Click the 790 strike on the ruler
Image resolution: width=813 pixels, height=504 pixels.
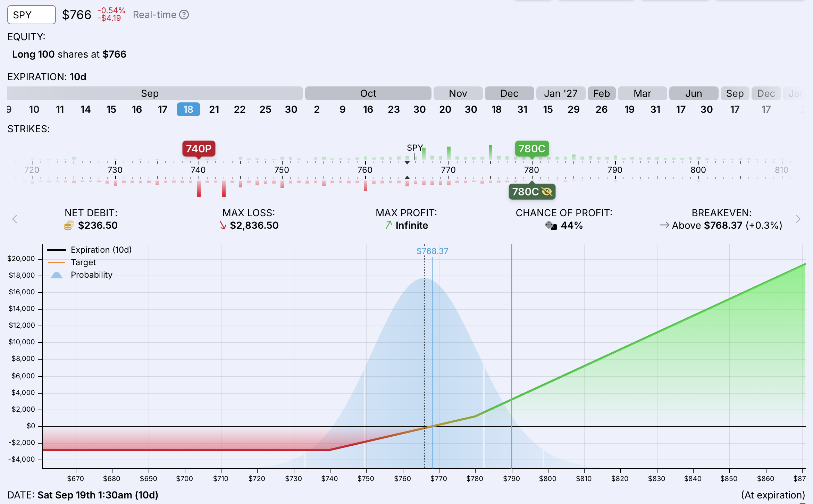click(x=615, y=170)
